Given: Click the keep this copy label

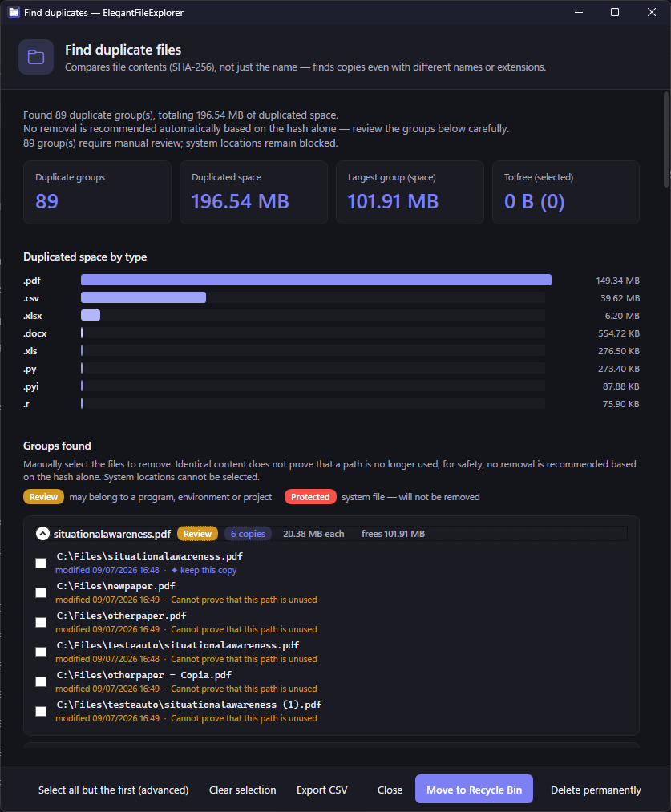Looking at the screenshot, I should tap(204, 570).
